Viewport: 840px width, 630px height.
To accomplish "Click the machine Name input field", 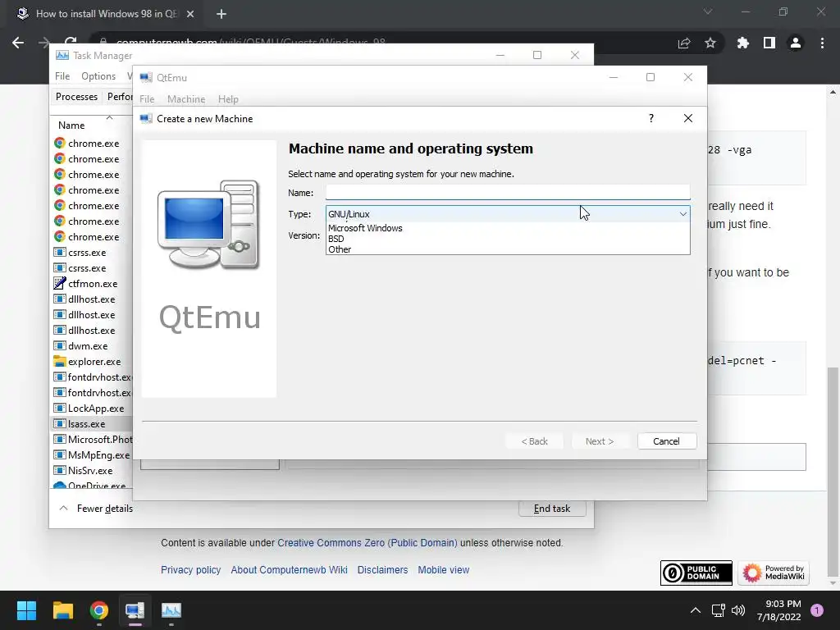I will tap(507, 192).
